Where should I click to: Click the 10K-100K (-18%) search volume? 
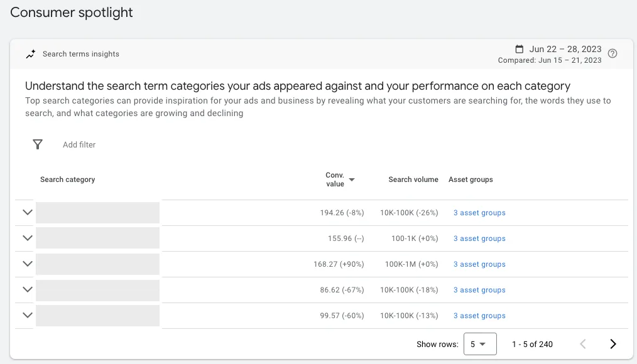pyautogui.click(x=409, y=290)
